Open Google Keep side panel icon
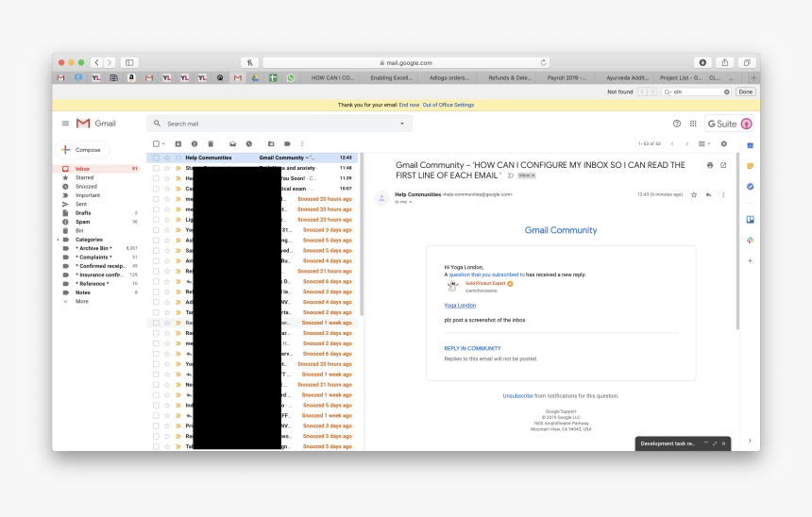The height and width of the screenshot is (517, 812). click(750, 166)
